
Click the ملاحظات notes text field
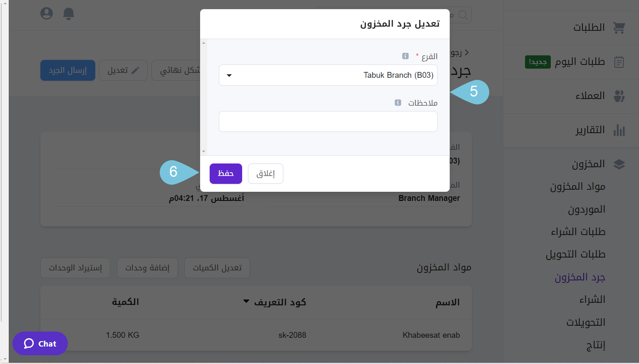pos(328,121)
